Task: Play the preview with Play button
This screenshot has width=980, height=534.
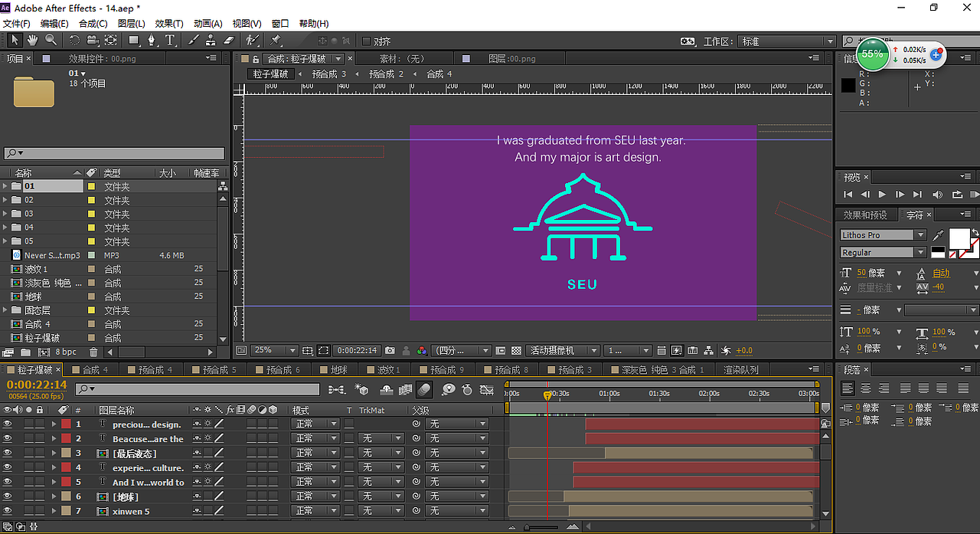Action: (x=882, y=195)
